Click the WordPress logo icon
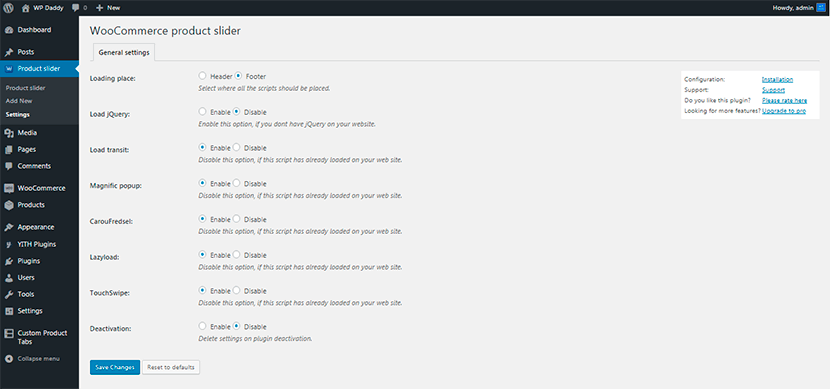830x389 pixels. coord(8,8)
